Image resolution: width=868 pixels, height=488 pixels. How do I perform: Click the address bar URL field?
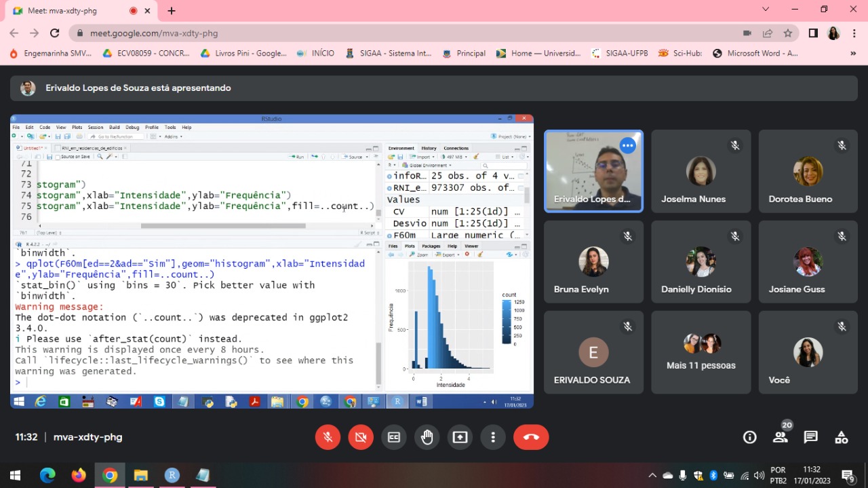(407, 33)
